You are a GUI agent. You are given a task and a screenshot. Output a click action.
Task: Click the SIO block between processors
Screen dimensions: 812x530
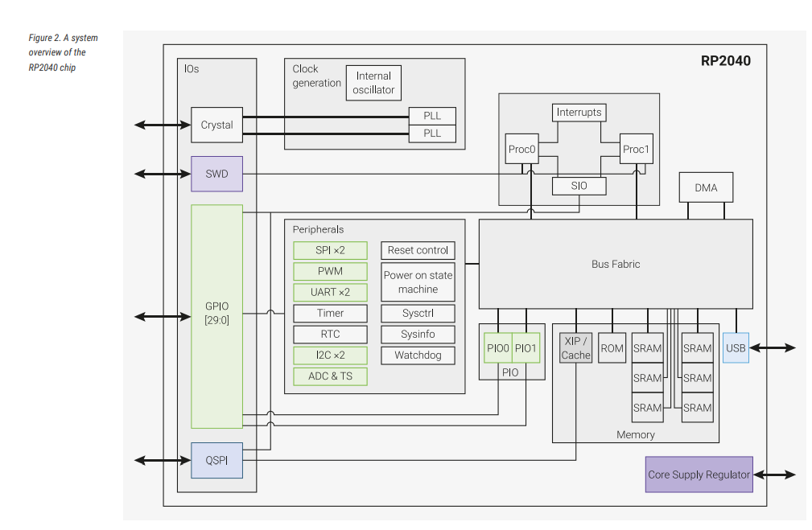(x=579, y=186)
